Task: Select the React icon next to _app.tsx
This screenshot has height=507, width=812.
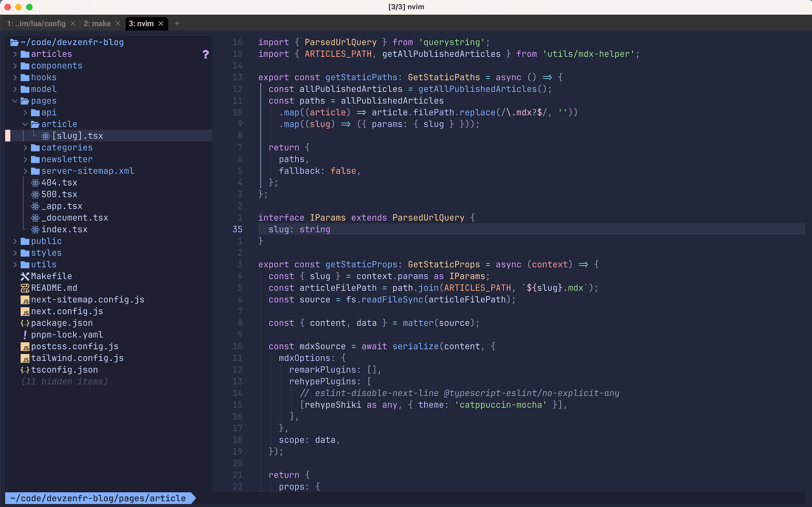Action: (x=36, y=206)
